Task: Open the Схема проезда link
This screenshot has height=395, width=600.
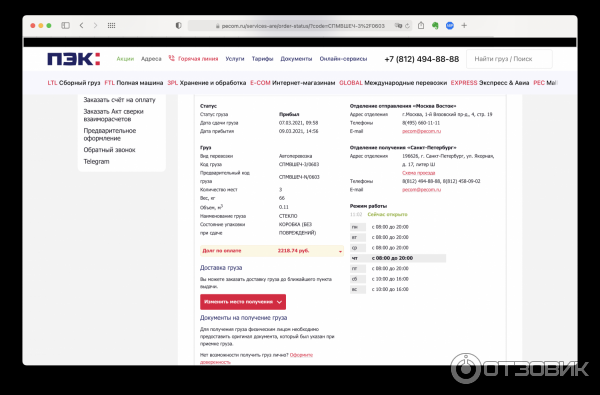Action: coord(418,173)
